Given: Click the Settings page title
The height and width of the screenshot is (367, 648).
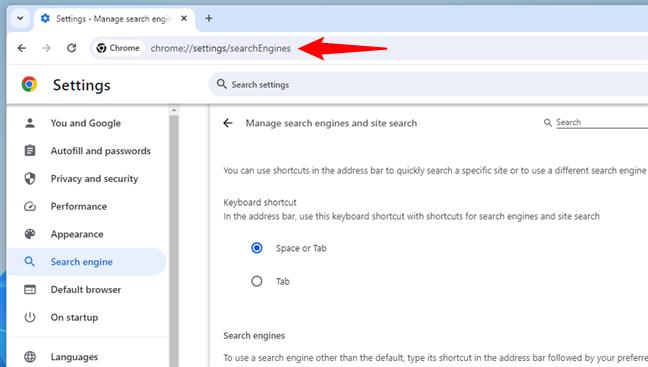Looking at the screenshot, I should pyautogui.click(x=81, y=85).
